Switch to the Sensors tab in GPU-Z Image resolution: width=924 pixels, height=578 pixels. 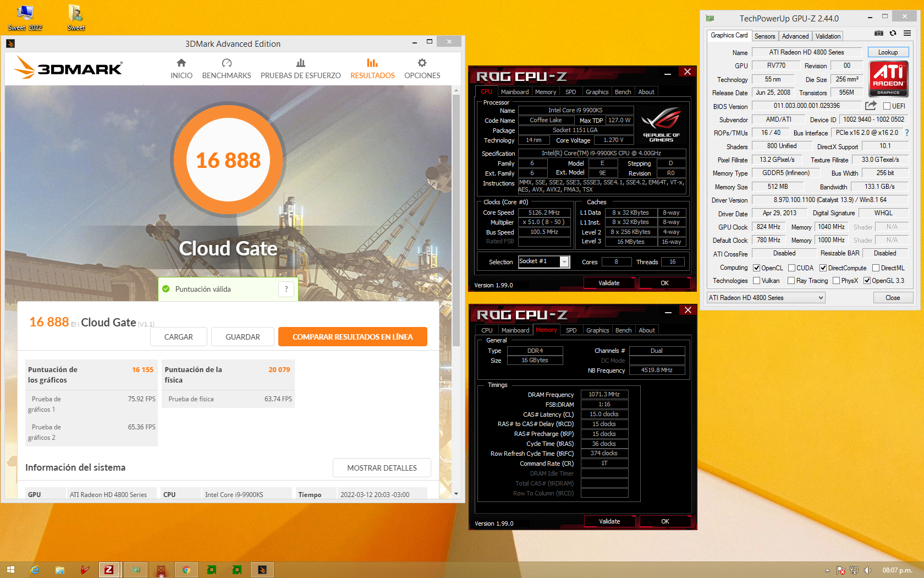765,36
